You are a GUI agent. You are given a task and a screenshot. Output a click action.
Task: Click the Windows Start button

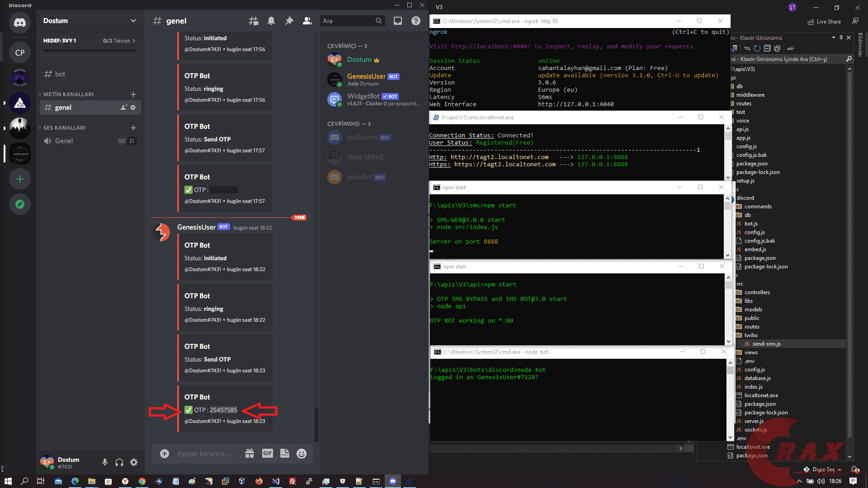[x=8, y=481]
